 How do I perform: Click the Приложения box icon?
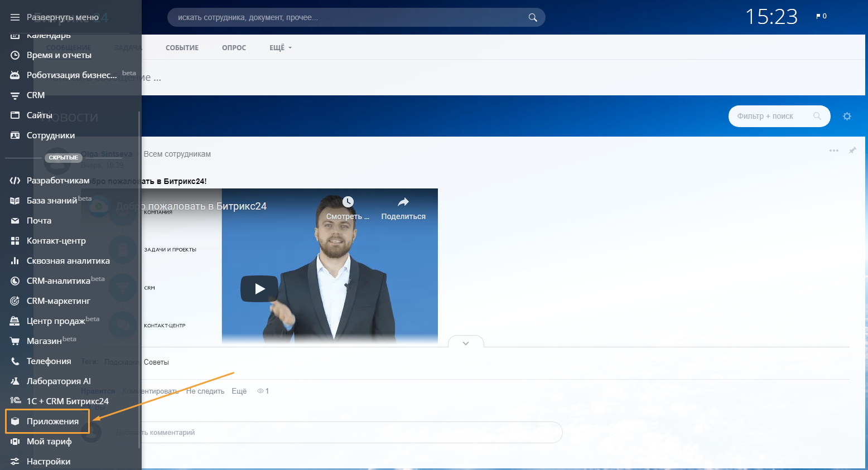click(15, 421)
